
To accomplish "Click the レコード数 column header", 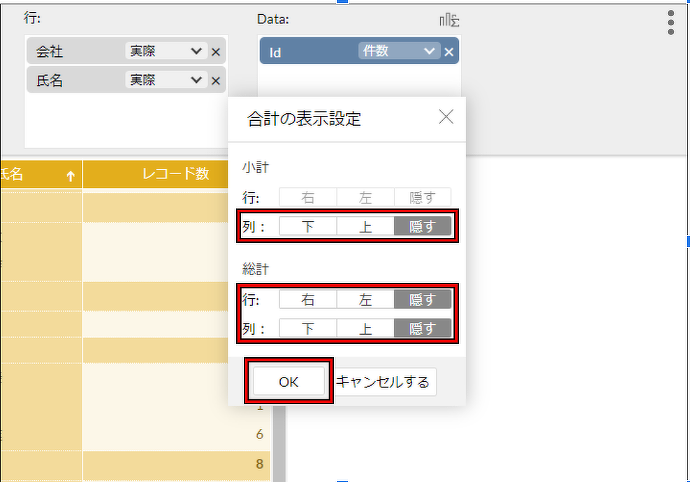I will point(175,174).
